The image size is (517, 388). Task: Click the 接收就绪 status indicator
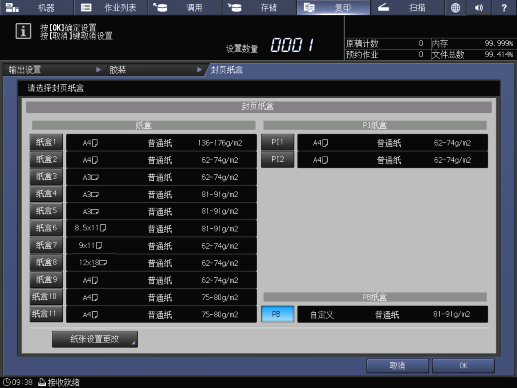pos(59,382)
